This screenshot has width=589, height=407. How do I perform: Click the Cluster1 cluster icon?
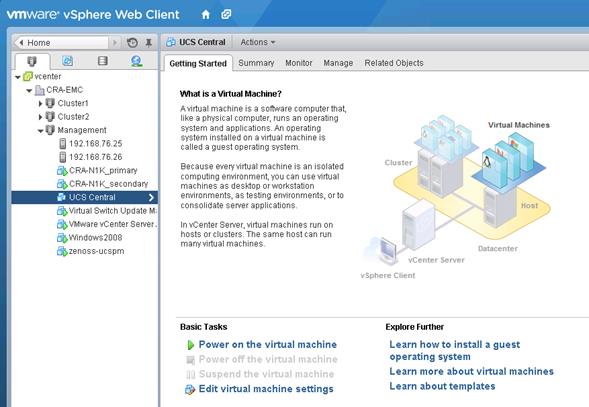click(x=50, y=103)
